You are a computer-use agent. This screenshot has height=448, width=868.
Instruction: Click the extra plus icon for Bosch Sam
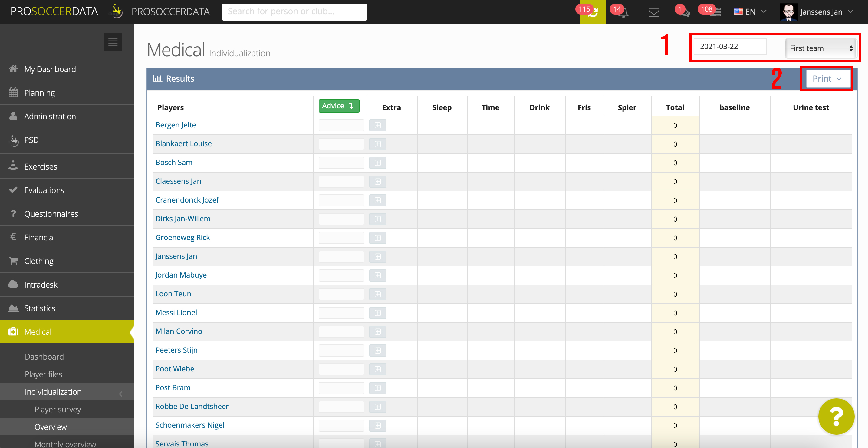(378, 163)
